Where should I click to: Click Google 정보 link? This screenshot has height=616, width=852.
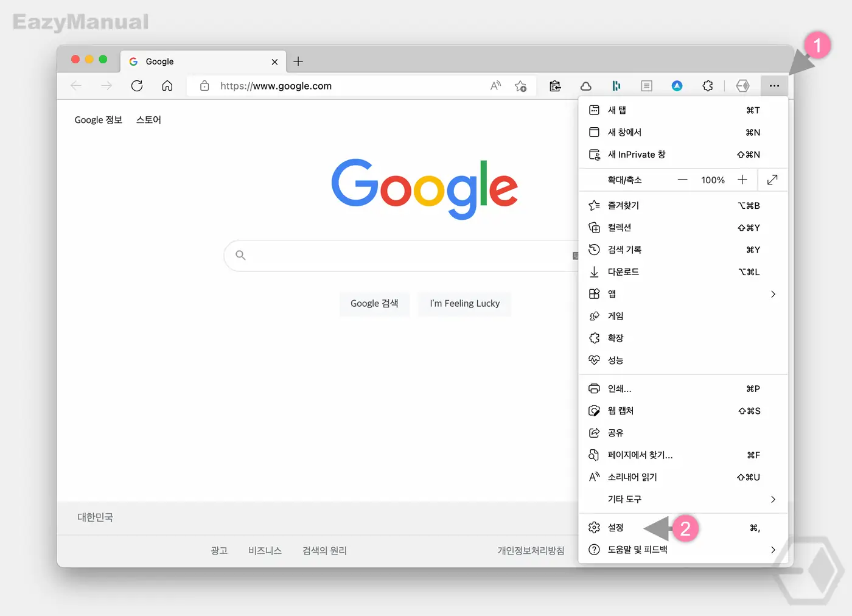[99, 120]
